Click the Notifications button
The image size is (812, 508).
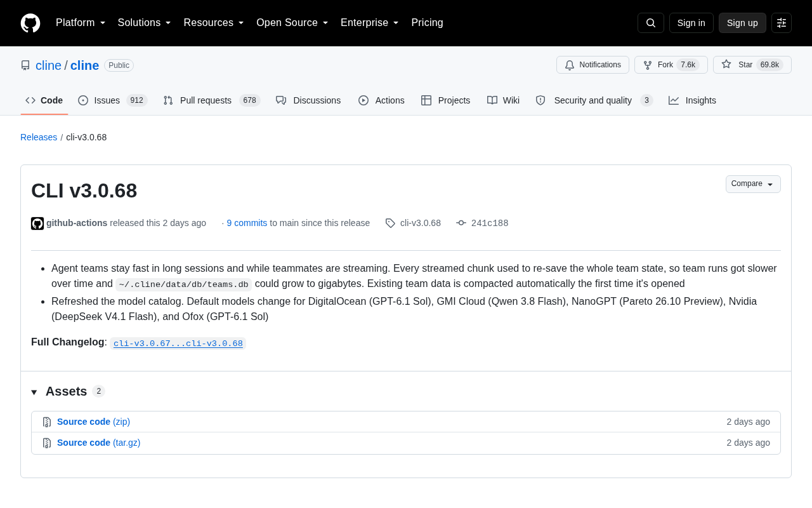(x=593, y=65)
